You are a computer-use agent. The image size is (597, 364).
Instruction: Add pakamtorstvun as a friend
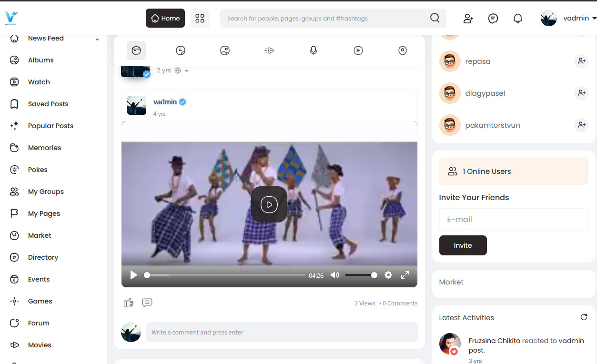(581, 125)
